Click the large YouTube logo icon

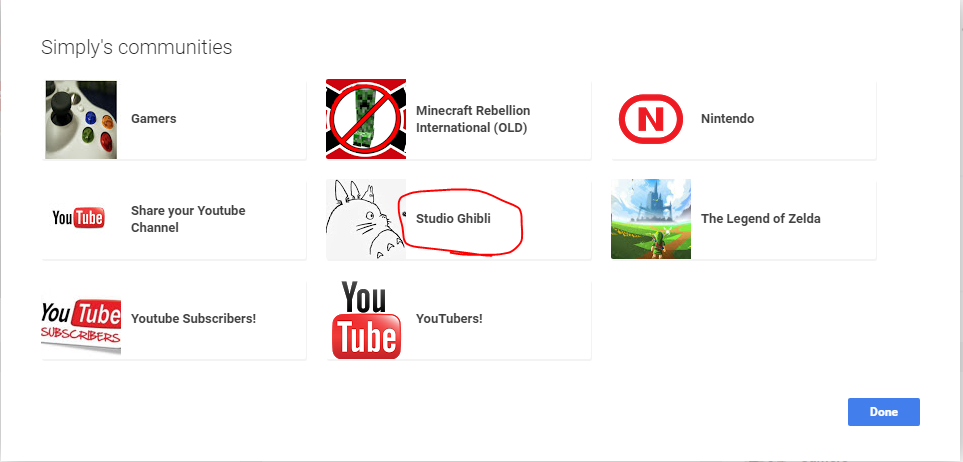(x=366, y=319)
